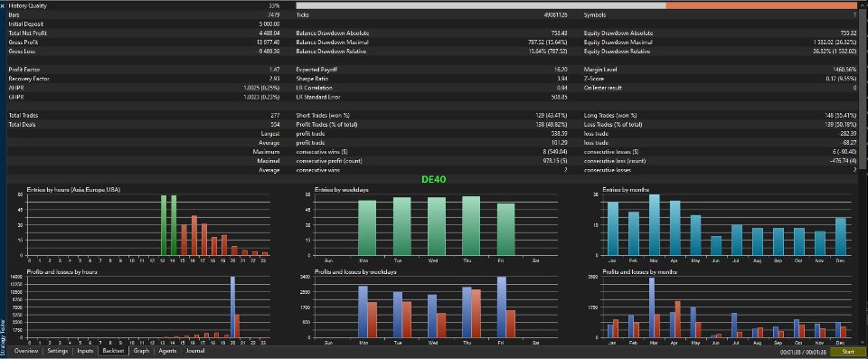
Task: Click the Balance Drawdown Absolute label
Action: click(x=333, y=33)
